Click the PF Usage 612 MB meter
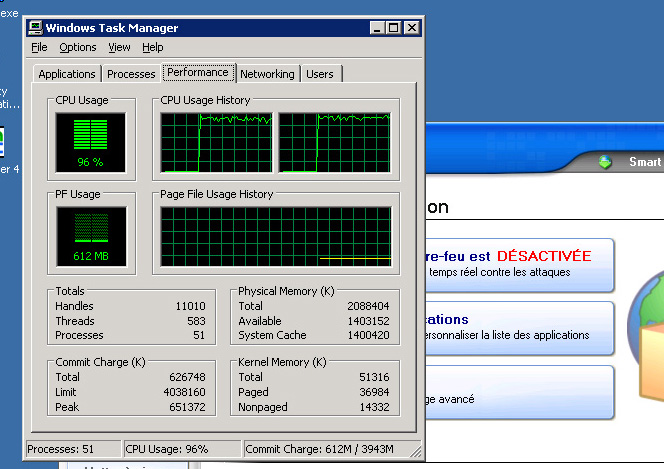Image resolution: width=664 pixels, height=469 pixels. pos(91,232)
